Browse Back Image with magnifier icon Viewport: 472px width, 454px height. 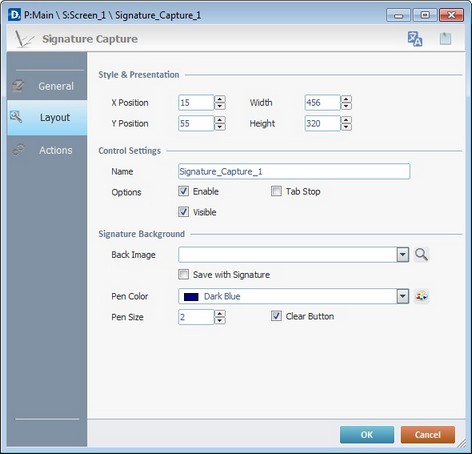tap(421, 255)
